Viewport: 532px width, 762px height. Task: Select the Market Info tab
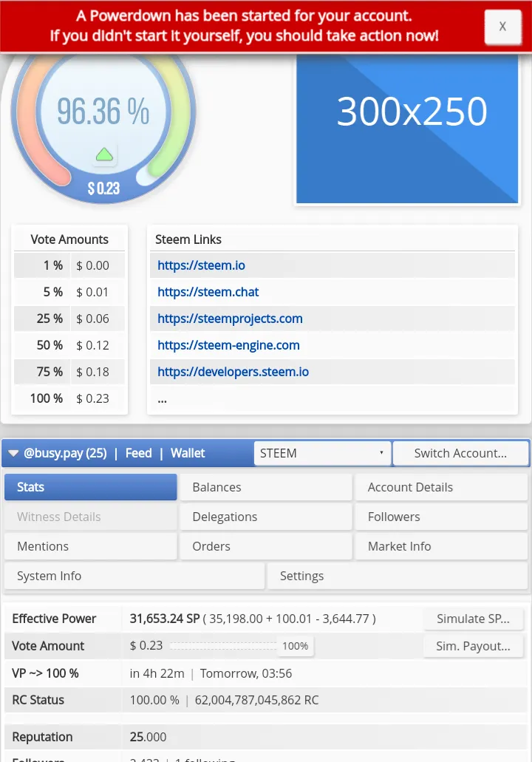pyautogui.click(x=441, y=546)
